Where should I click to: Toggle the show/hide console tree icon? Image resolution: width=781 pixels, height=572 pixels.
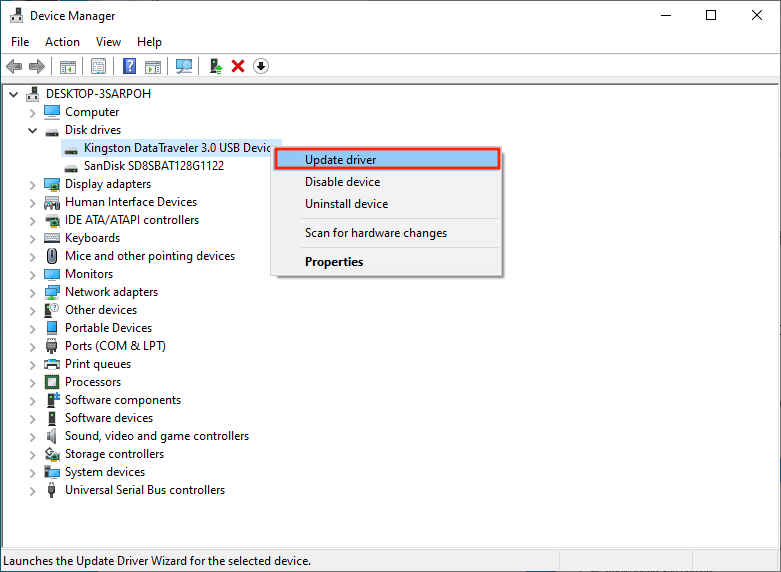click(68, 66)
